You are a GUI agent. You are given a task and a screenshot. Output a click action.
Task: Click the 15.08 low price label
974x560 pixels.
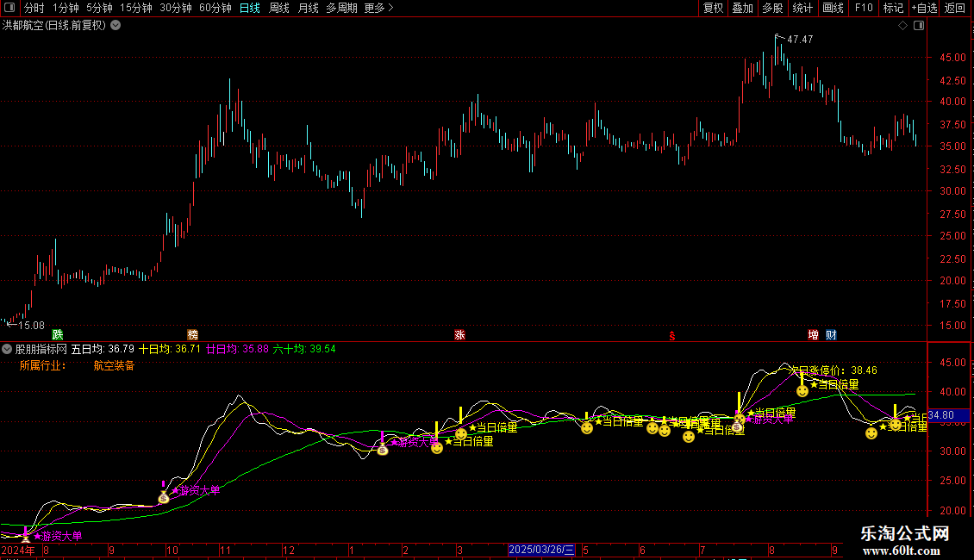click(x=31, y=326)
